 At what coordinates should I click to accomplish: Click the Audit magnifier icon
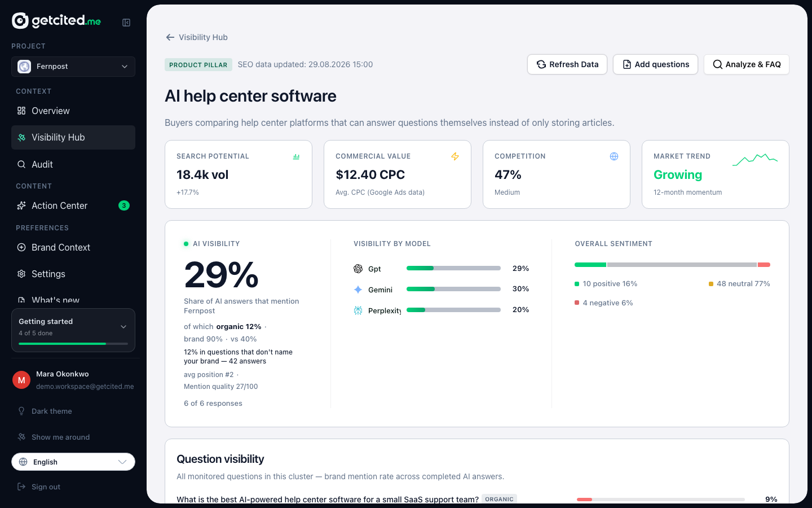click(x=21, y=164)
